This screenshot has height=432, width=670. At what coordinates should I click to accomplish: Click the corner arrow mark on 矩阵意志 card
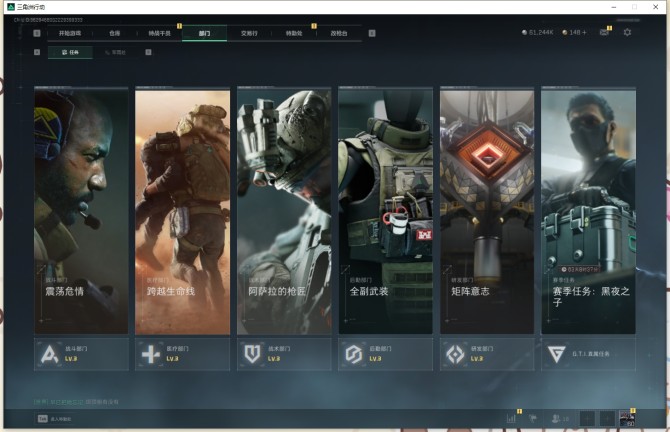tap(447, 270)
